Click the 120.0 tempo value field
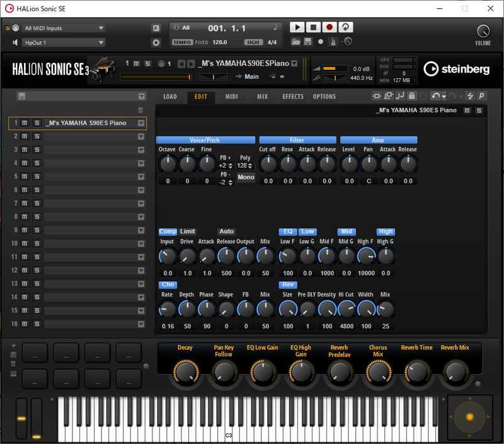Viewport: 504px width, 444px height. 220,42
